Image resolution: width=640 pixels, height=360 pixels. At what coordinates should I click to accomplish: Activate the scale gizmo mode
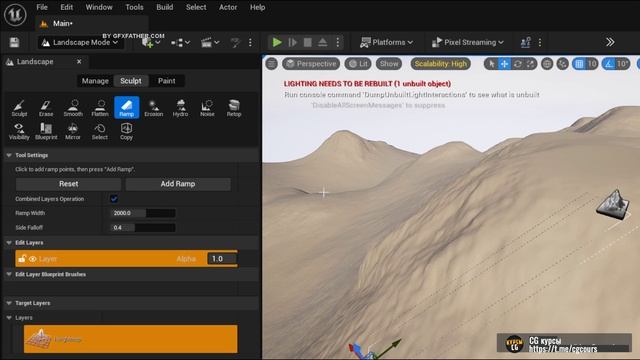(530, 64)
